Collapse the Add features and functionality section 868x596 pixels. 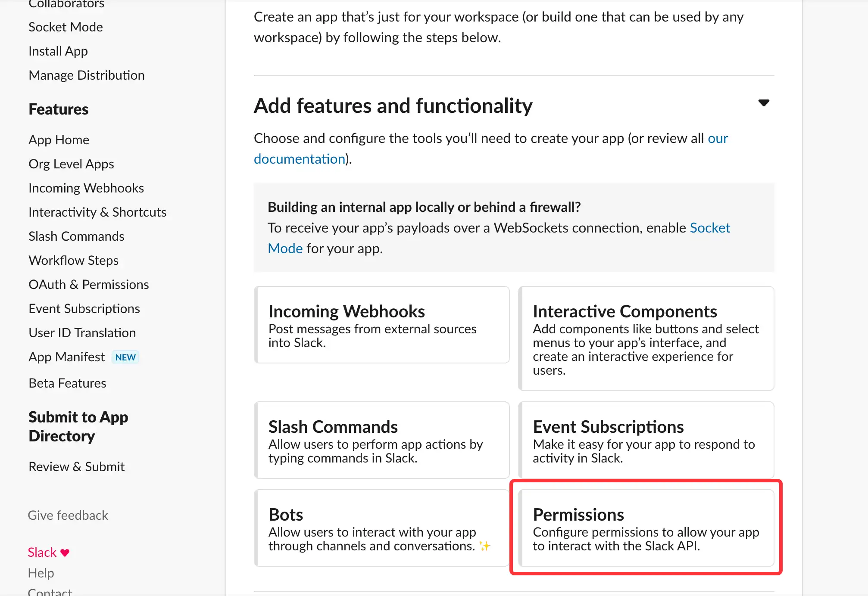click(x=763, y=103)
